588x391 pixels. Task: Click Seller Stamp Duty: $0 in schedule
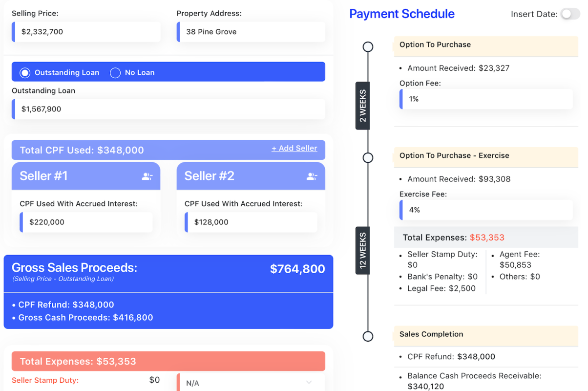pos(442,260)
